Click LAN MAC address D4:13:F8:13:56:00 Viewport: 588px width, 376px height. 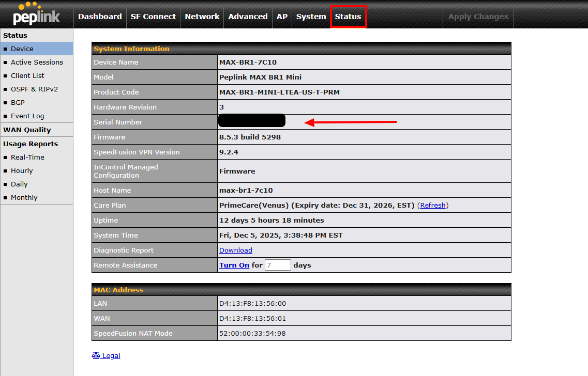[x=252, y=303]
